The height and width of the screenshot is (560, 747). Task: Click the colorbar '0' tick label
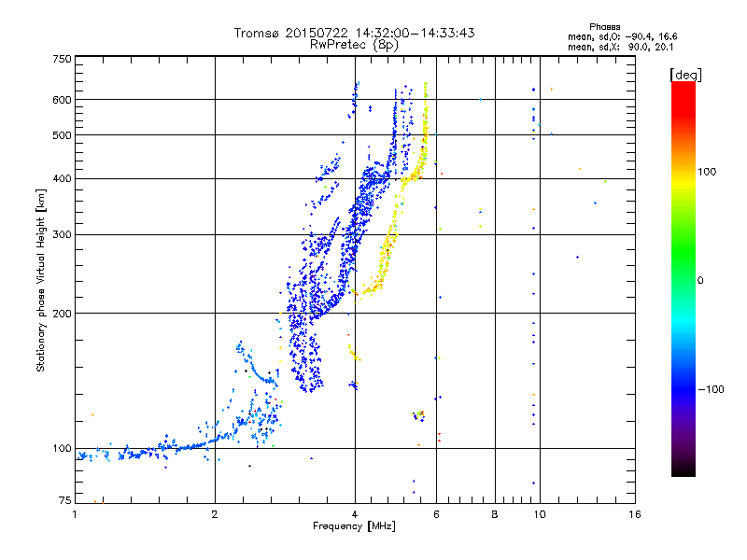[x=700, y=280]
